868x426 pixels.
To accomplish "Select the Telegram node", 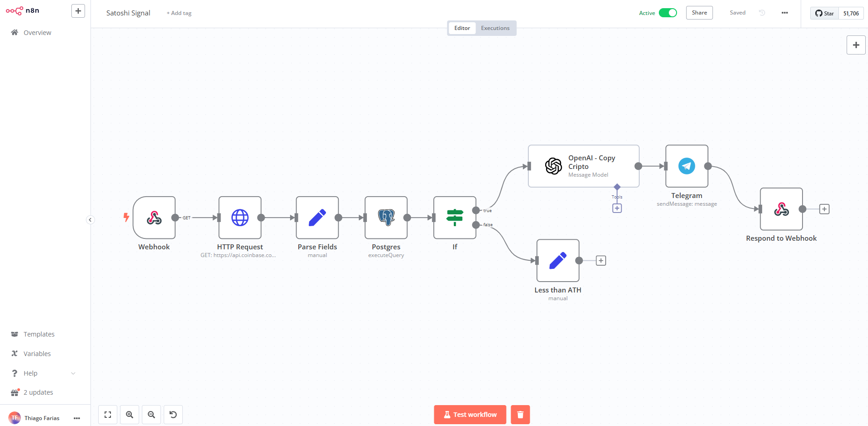I will 687,166.
